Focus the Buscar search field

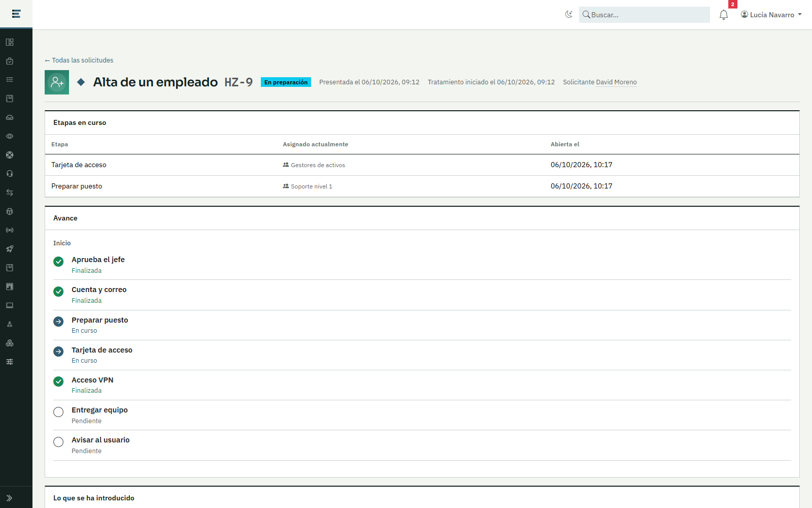pyautogui.click(x=645, y=15)
